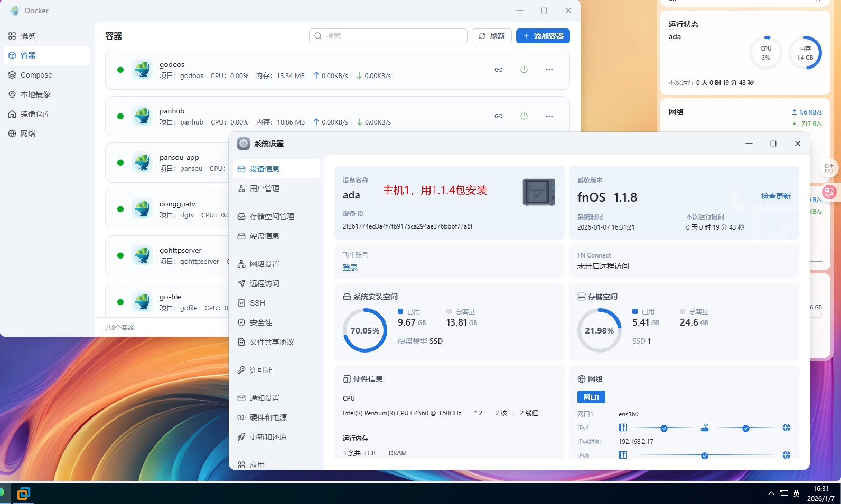Image resolution: width=841 pixels, height=504 pixels.
Task: Open 硬盘信息 in system settings
Action: pyautogui.click(x=276, y=236)
